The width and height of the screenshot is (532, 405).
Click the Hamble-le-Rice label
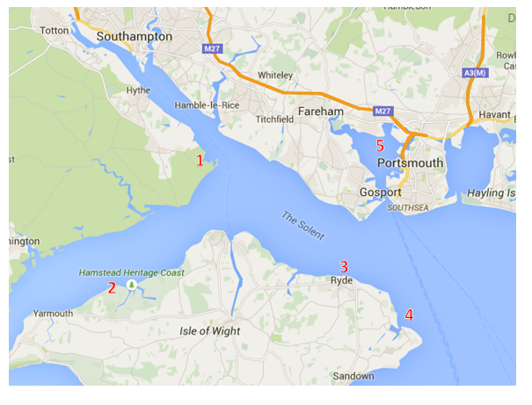207,105
